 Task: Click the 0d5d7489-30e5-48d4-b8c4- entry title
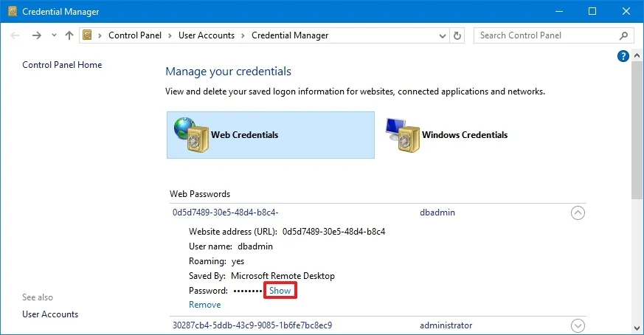(226, 213)
